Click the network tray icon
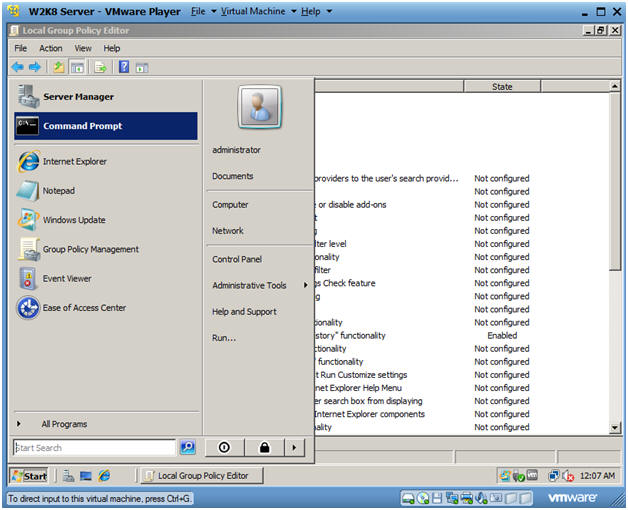 pyautogui.click(x=554, y=476)
